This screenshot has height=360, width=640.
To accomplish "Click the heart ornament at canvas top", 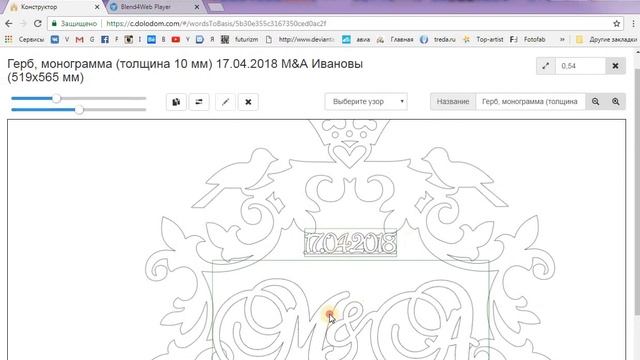I will point(349,156).
